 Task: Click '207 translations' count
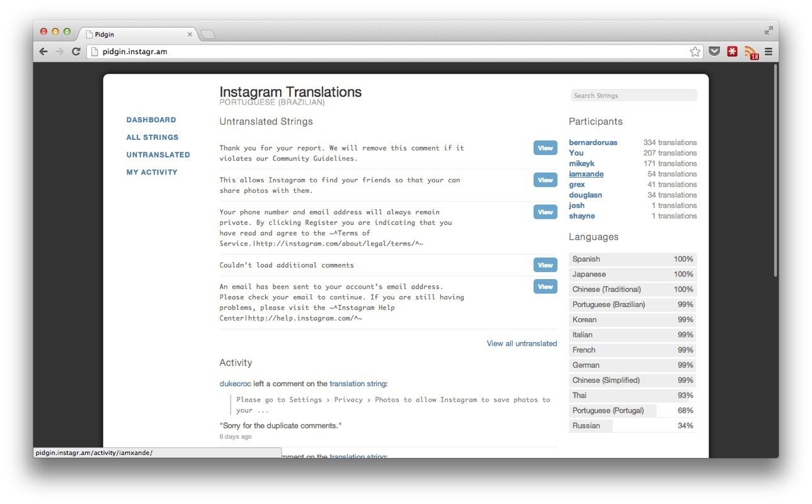point(670,153)
